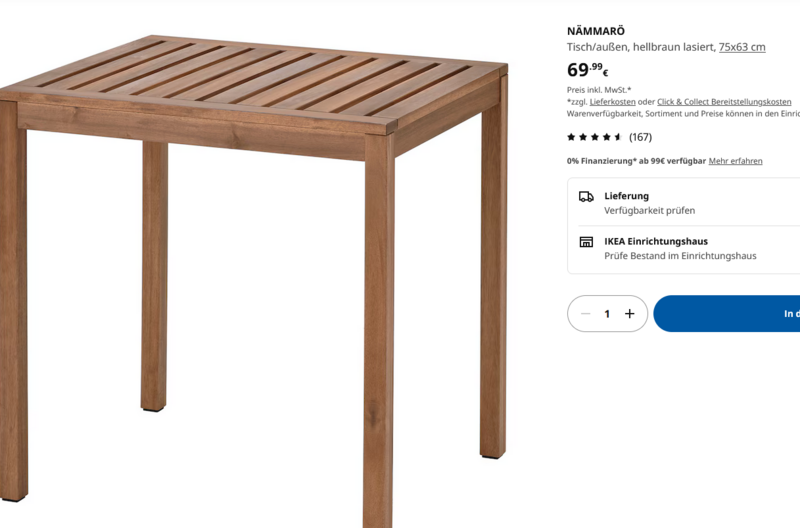
Task: Increase quantity with the plus icon
Action: [x=630, y=314]
